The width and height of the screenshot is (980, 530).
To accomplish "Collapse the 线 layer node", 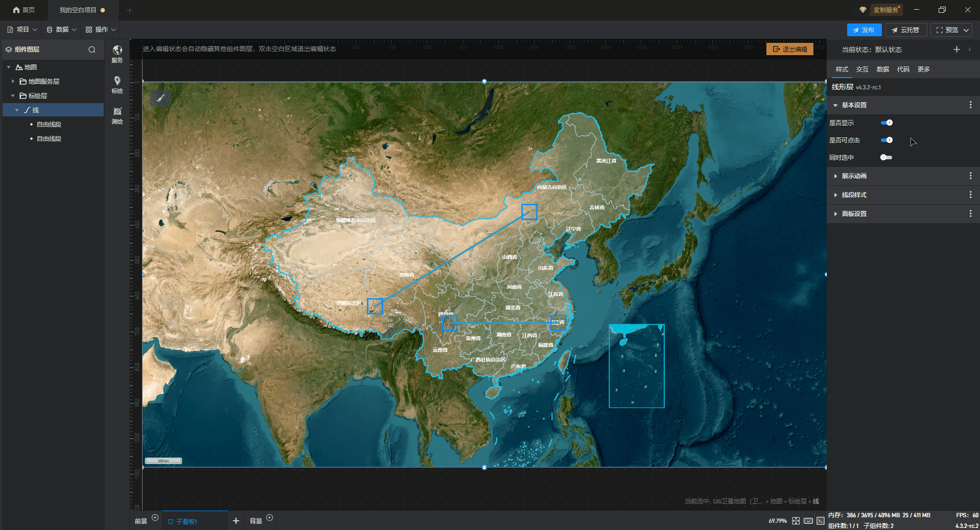I will pos(17,110).
